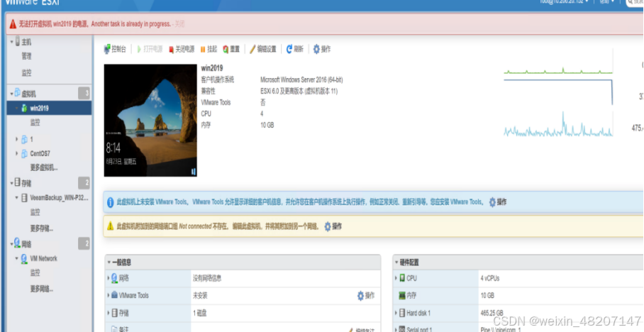Image resolution: width=644 pixels, height=332 pixels.
Task: Collapse the 存储 storage tree node
Action: [11, 183]
